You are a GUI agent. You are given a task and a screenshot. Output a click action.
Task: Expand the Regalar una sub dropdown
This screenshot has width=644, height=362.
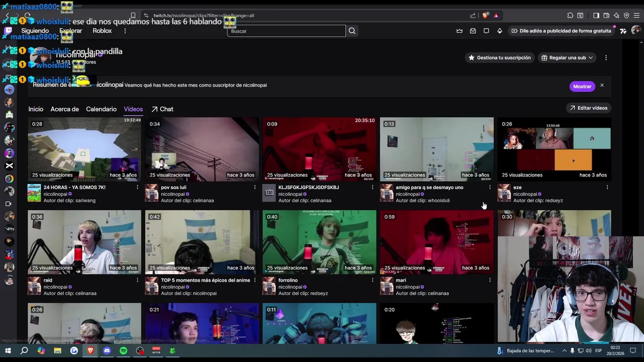pyautogui.click(x=567, y=58)
